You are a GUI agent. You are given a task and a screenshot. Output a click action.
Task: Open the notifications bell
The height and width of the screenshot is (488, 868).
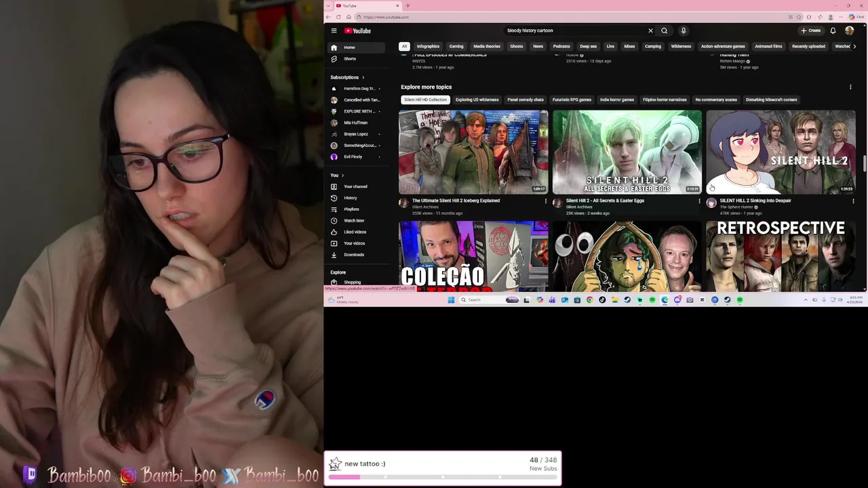click(833, 30)
